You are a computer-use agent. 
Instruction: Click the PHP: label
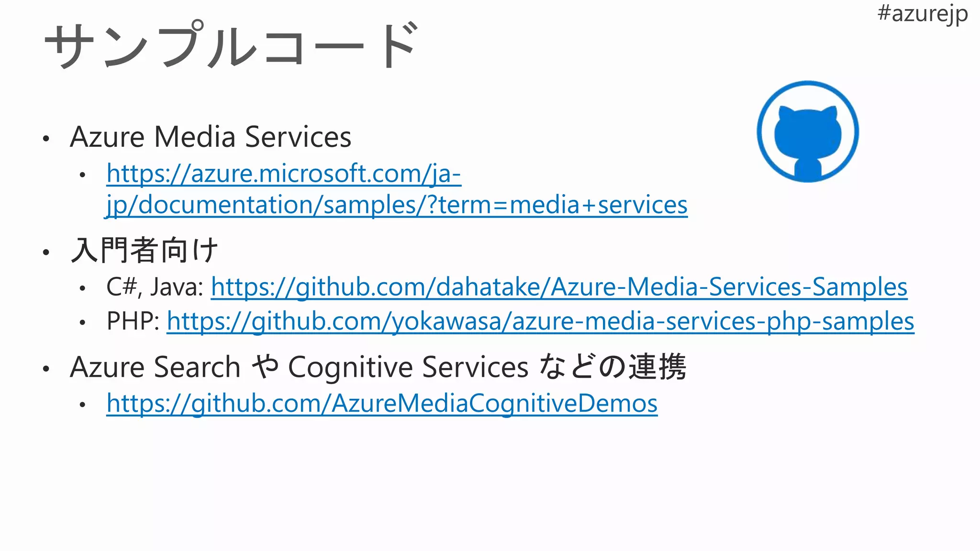coord(133,321)
